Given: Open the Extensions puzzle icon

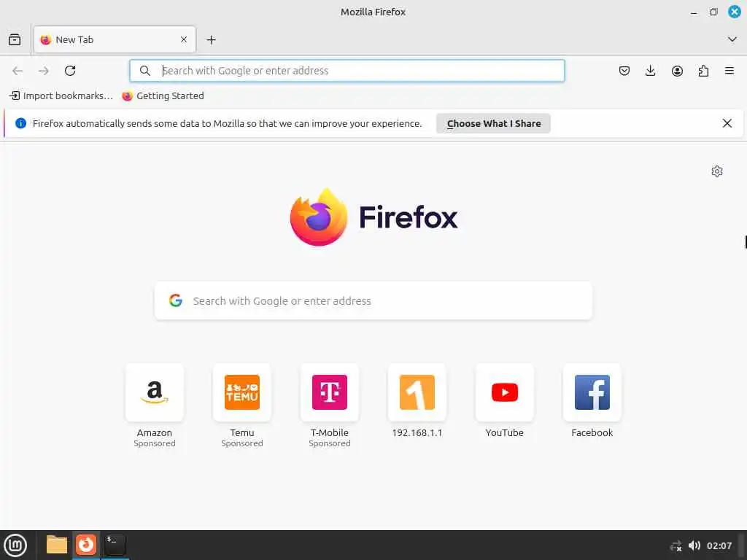Looking at the screenshot, I should pos(703,71).
